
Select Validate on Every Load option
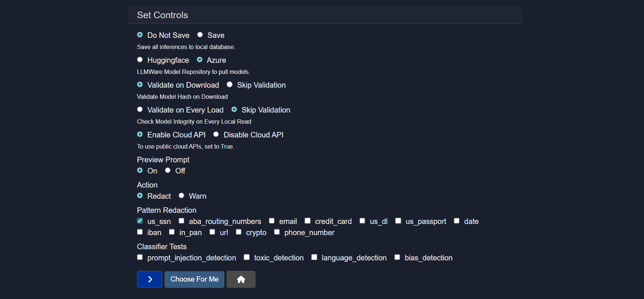pos(140,110)
